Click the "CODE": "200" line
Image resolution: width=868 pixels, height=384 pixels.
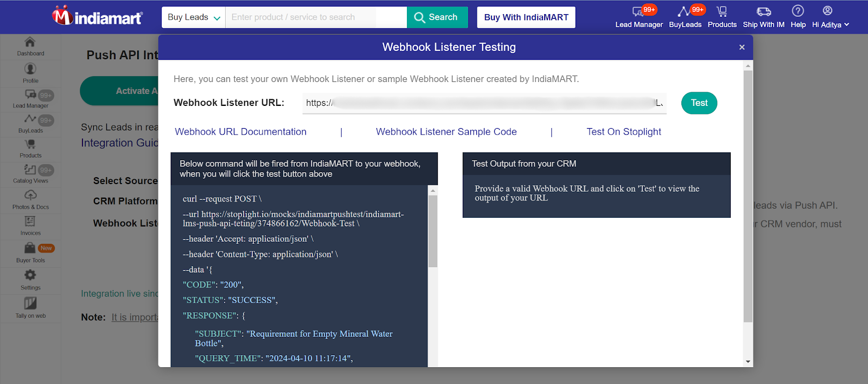click(x=213, y=285)
